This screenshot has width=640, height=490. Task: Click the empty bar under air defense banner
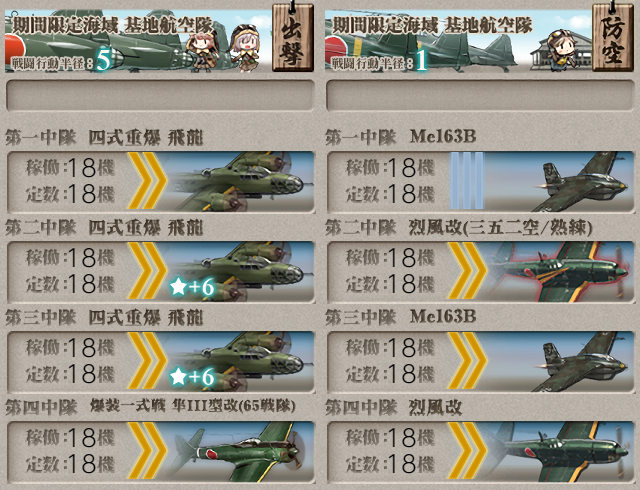[480, 96]
